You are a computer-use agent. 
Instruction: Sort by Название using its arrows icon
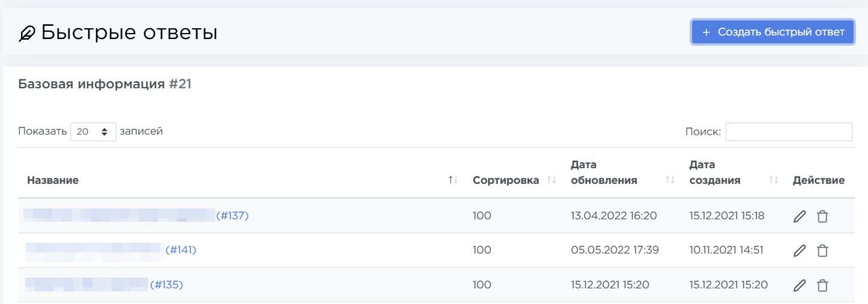(x=453, y=180)
